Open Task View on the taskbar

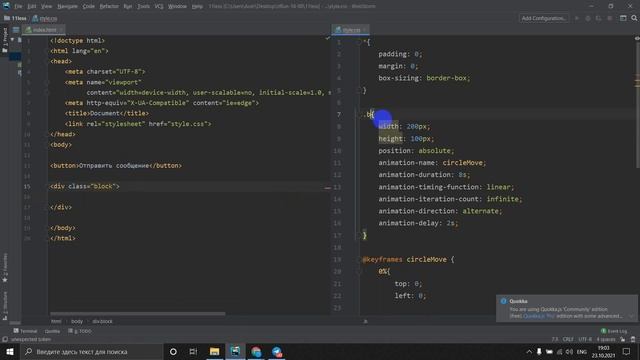[193, 351]
